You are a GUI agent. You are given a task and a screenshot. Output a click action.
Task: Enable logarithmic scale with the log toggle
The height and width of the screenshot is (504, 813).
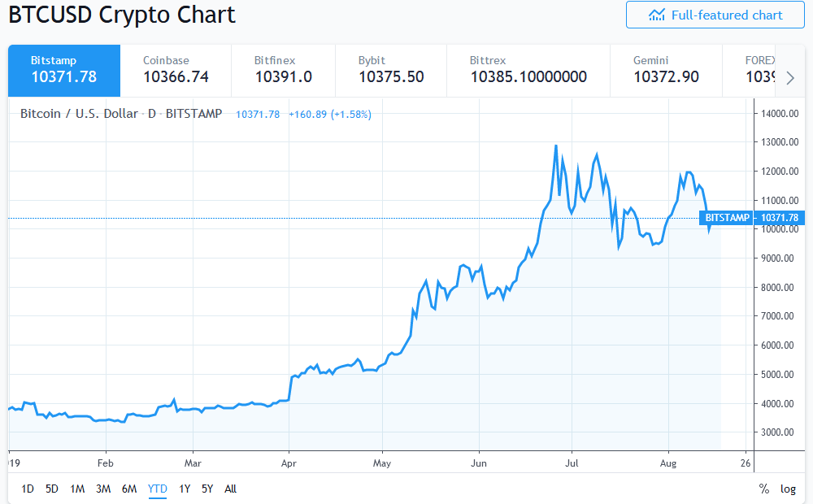click(787, 489)
